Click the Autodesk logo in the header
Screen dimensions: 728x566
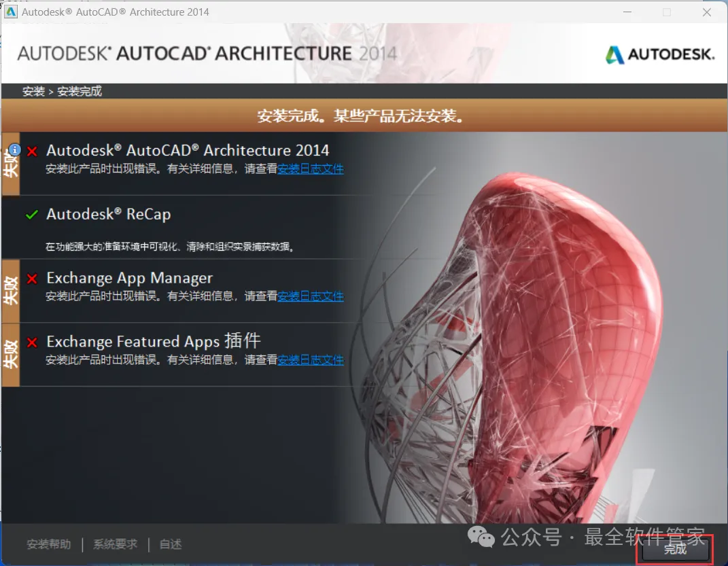click(660, 54)
